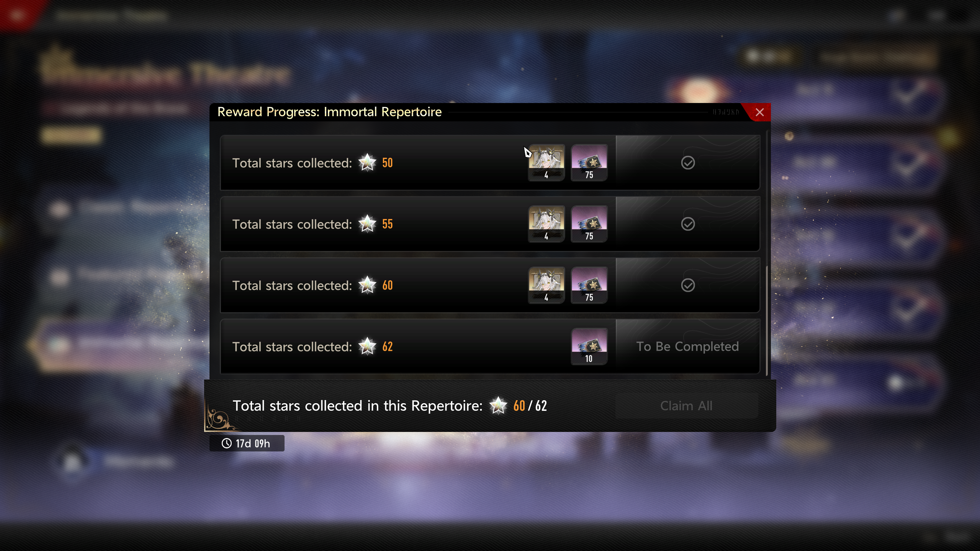Viewport: 980px width, 551px height.
Task: Open character reward in 50 stars row
Action: pyautogui.click(x=546, y=162)
